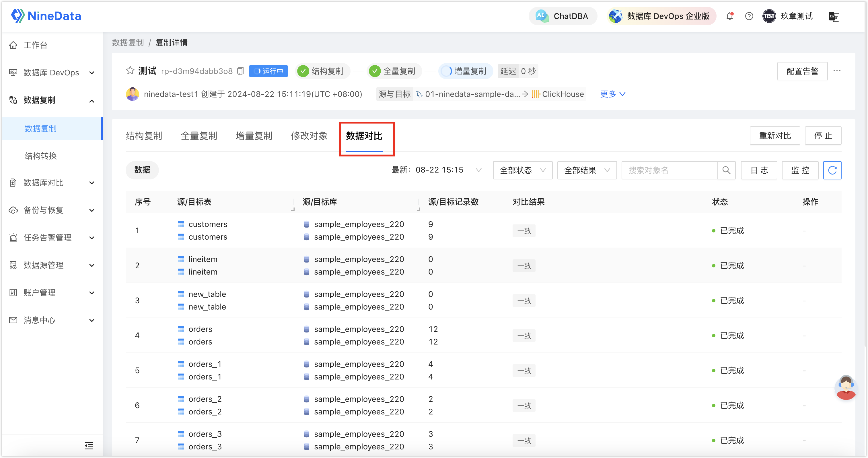
Task: Switch to 修改对象 tab
Action: click(309, 136)
